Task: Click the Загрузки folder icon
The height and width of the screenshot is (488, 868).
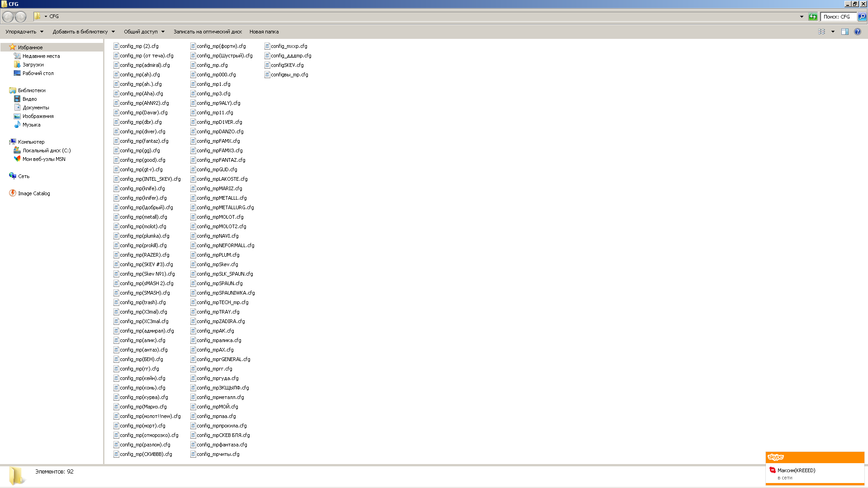Action: 17,64
